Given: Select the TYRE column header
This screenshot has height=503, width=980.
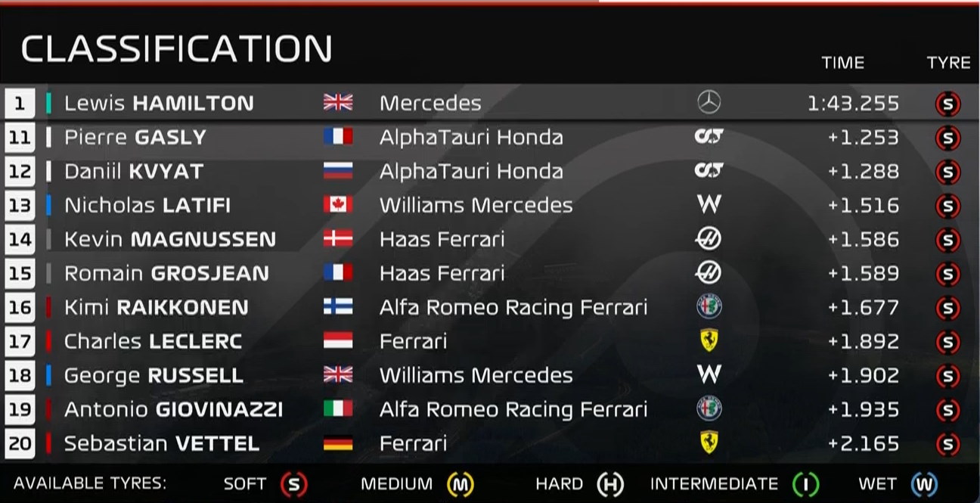Looking at the screenshot, I should (x=948, y=63).
